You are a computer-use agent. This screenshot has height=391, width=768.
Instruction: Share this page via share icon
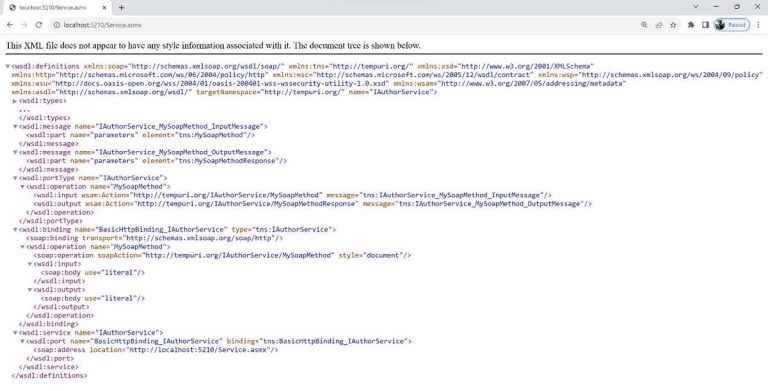coord(659,24)
